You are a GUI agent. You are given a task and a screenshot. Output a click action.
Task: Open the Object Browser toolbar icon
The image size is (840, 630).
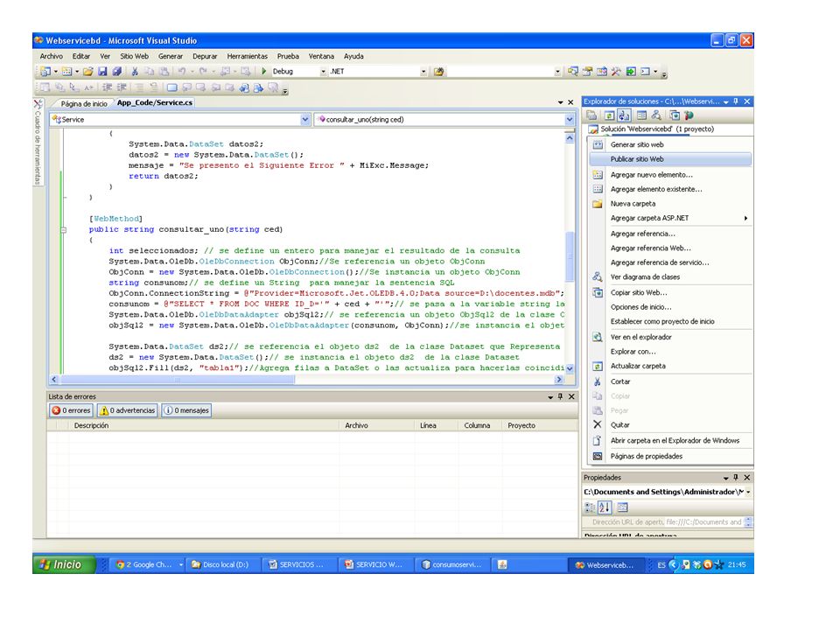[x=602, y=71]
